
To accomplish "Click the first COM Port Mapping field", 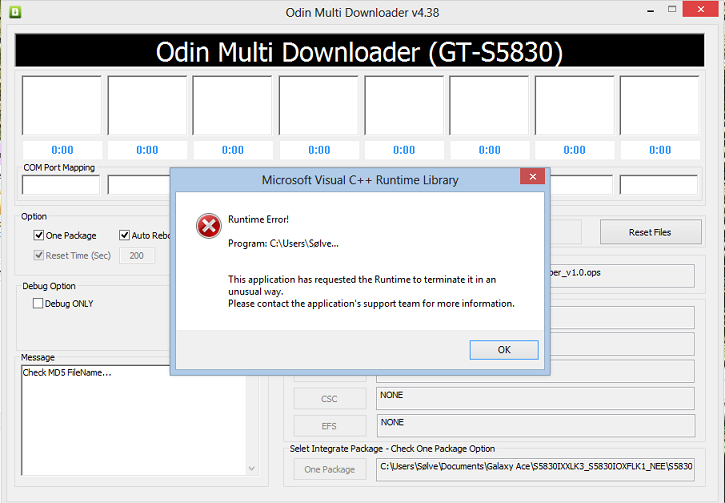I will [x=61, y=185].
